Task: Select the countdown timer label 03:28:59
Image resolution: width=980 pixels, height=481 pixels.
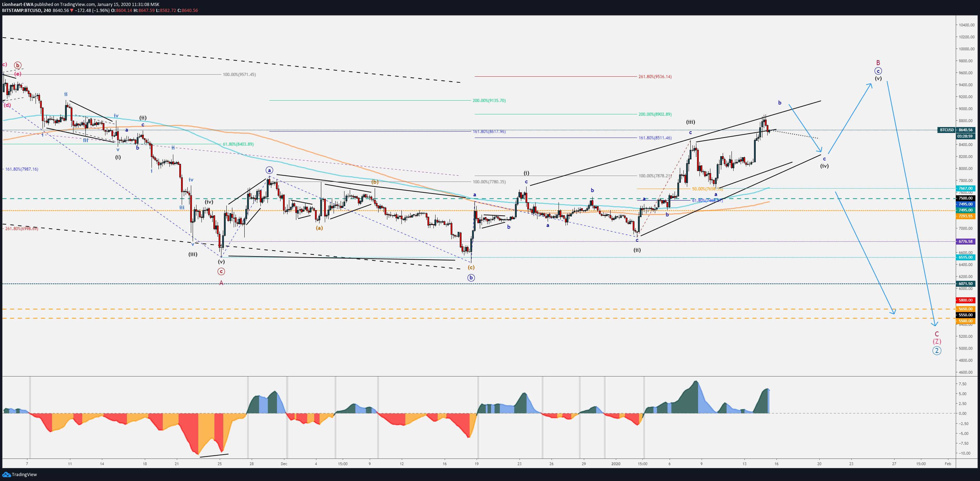Action: [966, 136]
